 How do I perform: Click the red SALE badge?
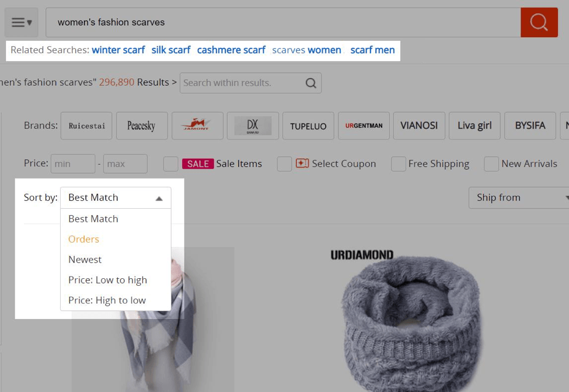tap(198, 164)
